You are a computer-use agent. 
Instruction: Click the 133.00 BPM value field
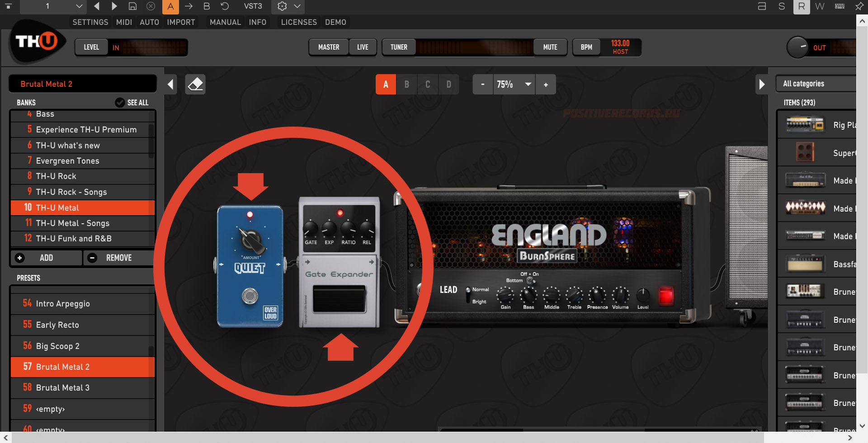(620, 43)
